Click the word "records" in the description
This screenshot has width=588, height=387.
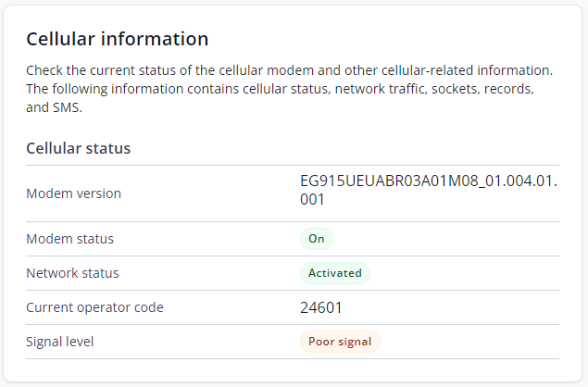click(508, 89)
